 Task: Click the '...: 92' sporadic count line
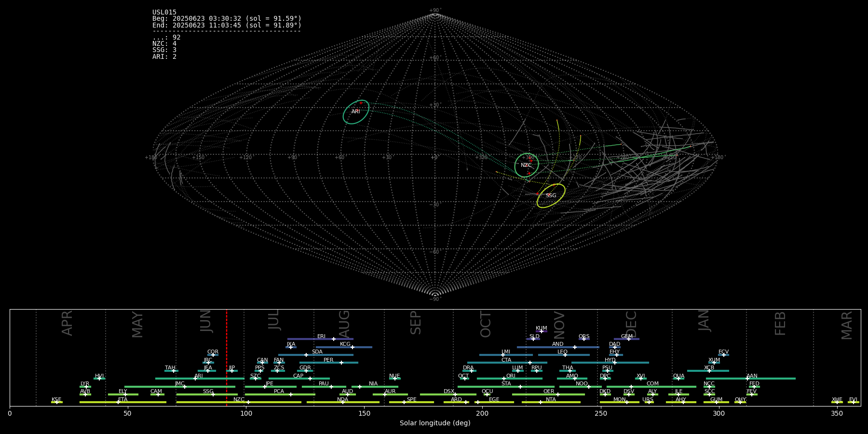click(166, 37)
